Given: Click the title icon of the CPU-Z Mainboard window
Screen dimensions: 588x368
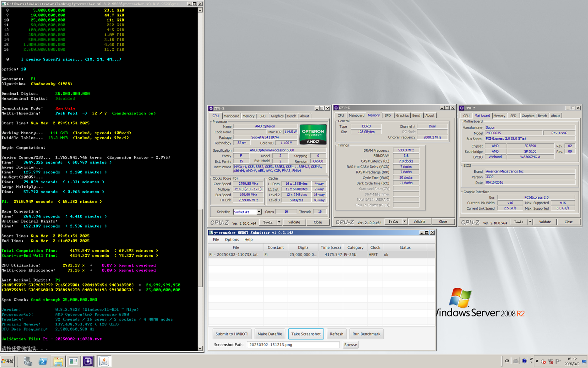Looking at the screenshot, I should coord(462,108).
